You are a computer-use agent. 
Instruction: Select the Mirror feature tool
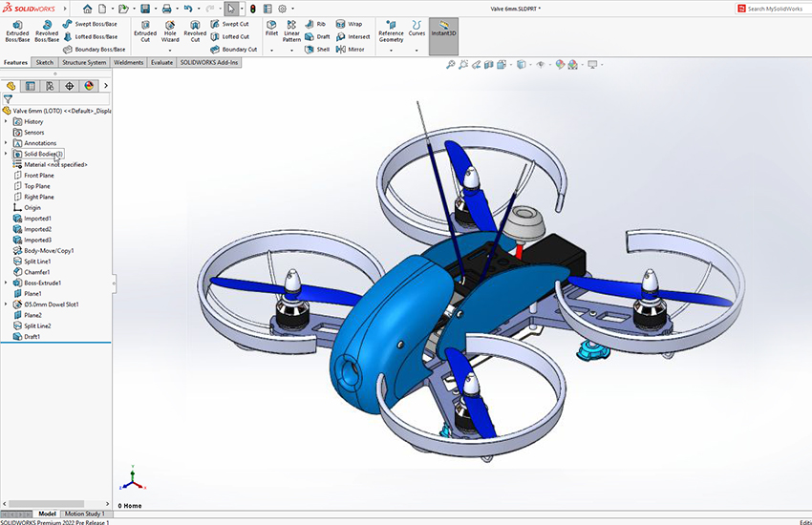pyautogui.click(x=350, y=50)
